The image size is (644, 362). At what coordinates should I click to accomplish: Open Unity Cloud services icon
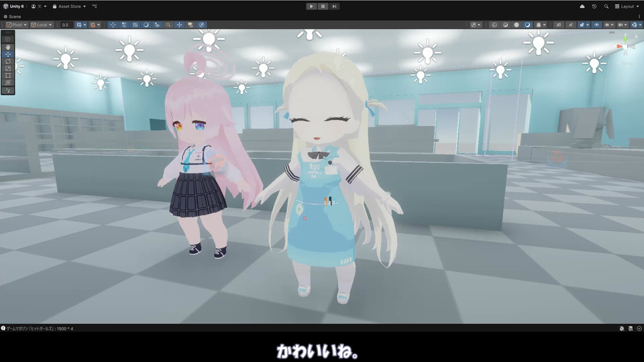[582, 6]
